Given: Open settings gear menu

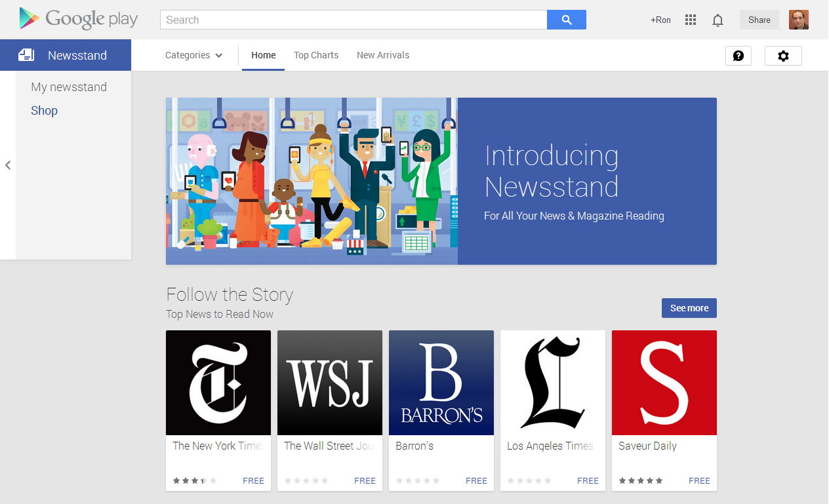Looking at the screenshot, I should [x=783, y=56].
